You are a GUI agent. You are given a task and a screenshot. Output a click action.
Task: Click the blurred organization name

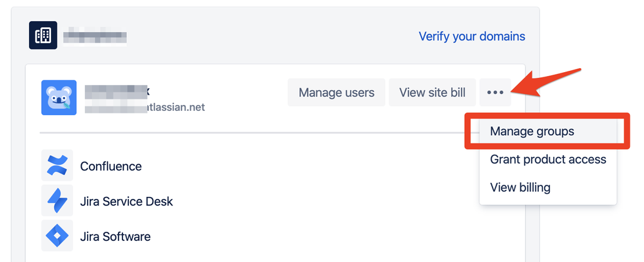click(x=95, y=35)
